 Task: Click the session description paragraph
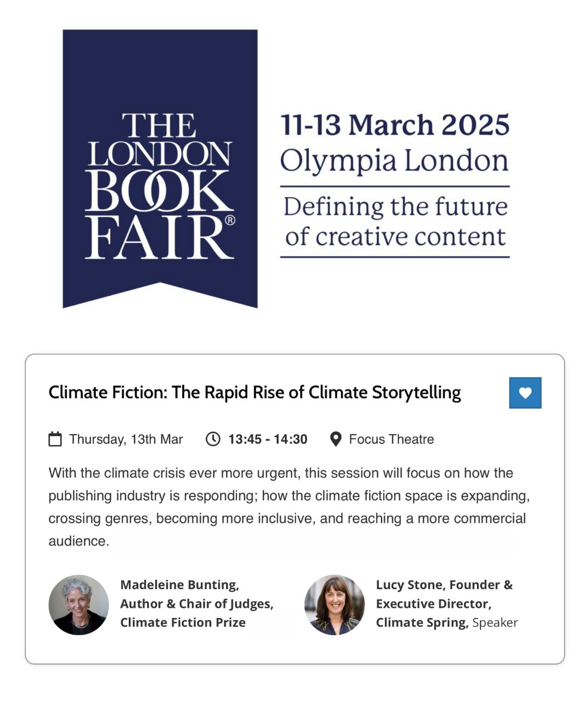coord(289,506)
